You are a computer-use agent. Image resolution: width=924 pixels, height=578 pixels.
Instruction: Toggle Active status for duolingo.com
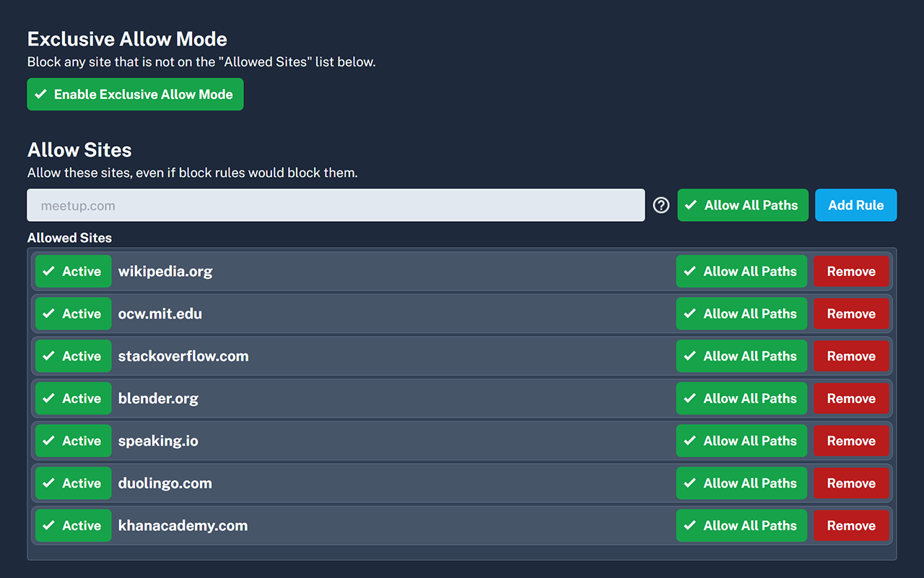(x=74, y=483)
